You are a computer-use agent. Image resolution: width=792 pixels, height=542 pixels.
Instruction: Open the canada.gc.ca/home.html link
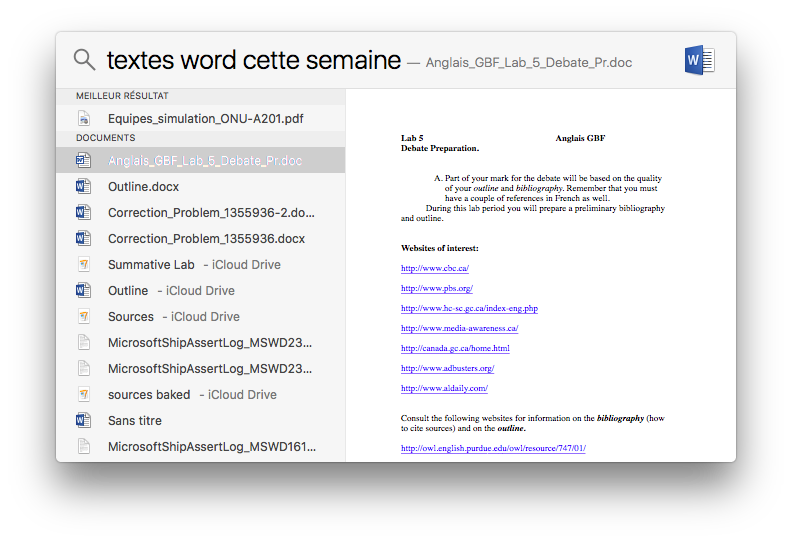click(x=455, y=348)
